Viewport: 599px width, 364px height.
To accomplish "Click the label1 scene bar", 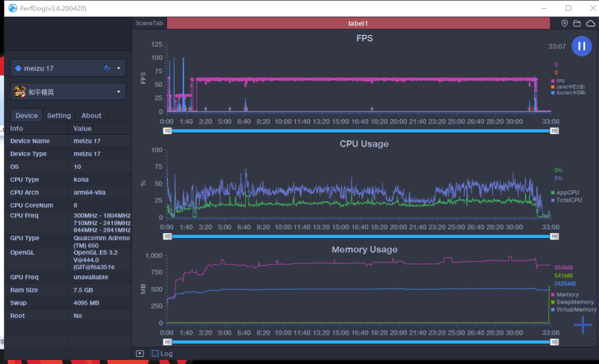I will (358, 23).
